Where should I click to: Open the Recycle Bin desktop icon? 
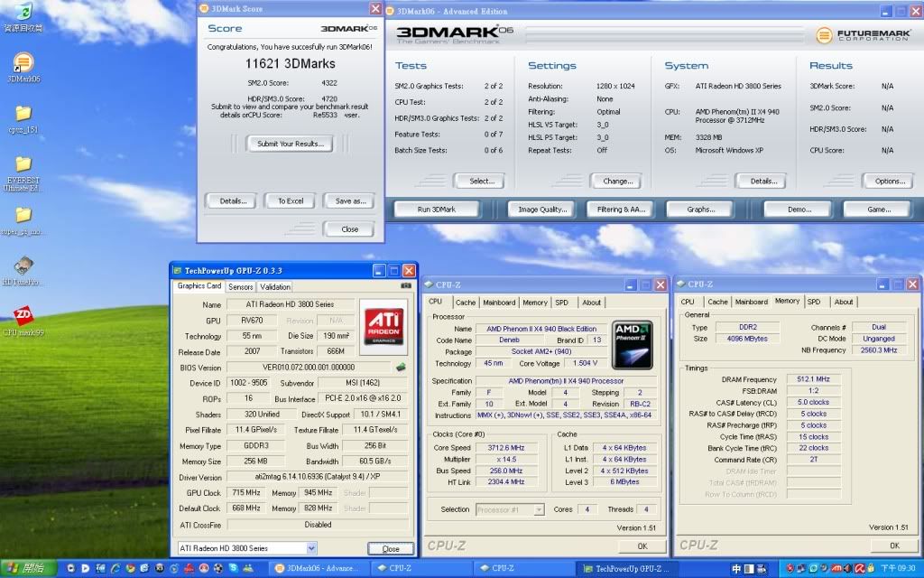coord(23,16)
